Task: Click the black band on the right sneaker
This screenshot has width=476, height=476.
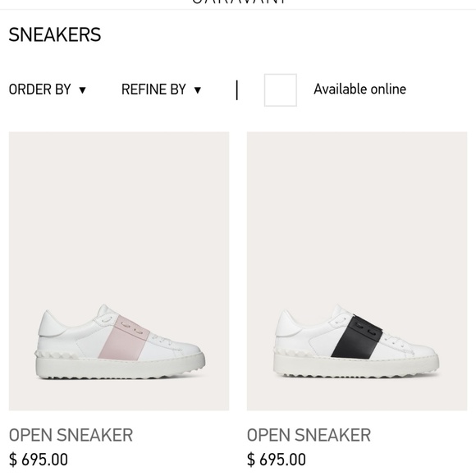Action: tap(357, 337)
